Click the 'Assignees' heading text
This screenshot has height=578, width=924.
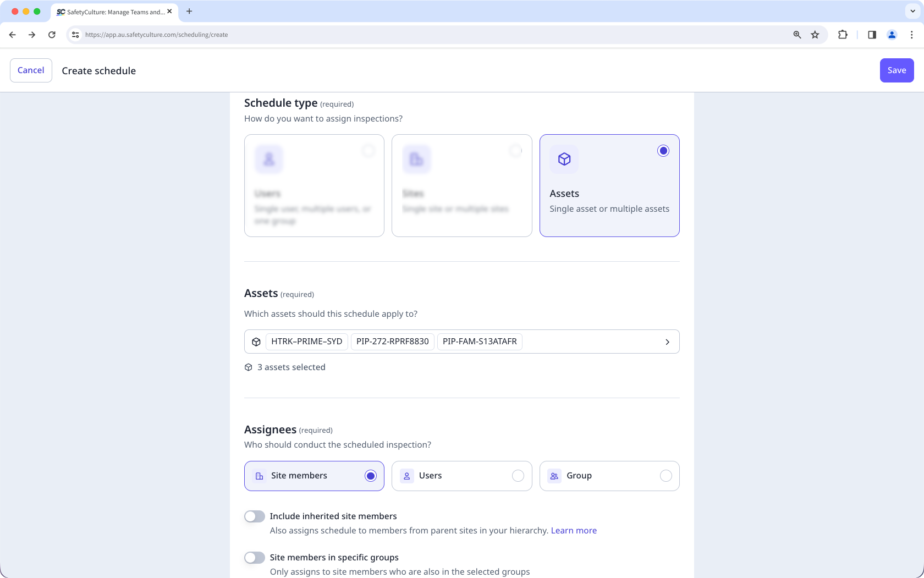[271, 430]
